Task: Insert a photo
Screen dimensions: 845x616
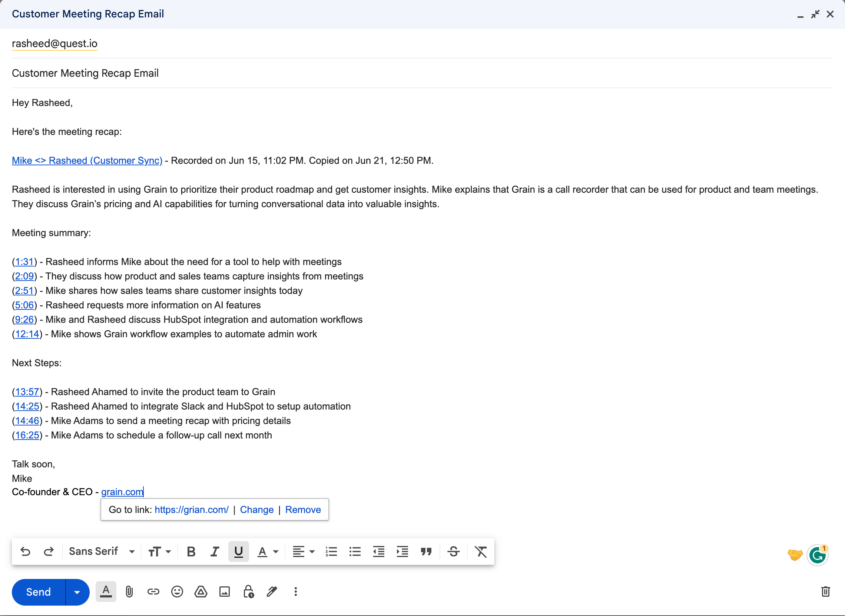Action: click(225, 592)
